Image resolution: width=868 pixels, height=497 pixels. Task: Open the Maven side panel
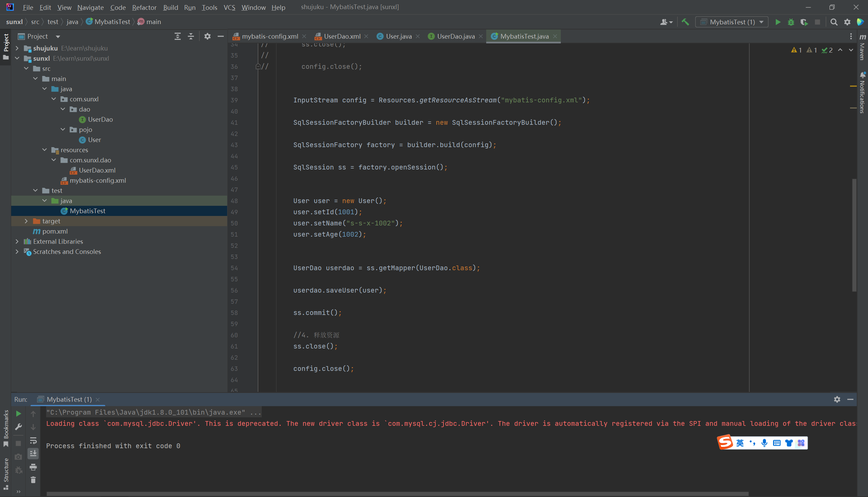pyautogui.click(x=862, y=48)
